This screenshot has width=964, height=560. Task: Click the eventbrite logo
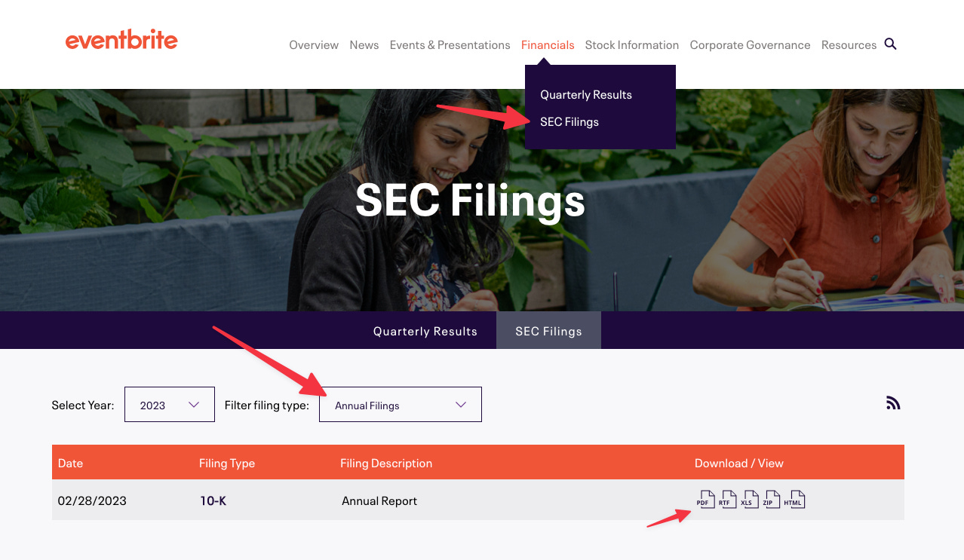click(x=121, y=39)
